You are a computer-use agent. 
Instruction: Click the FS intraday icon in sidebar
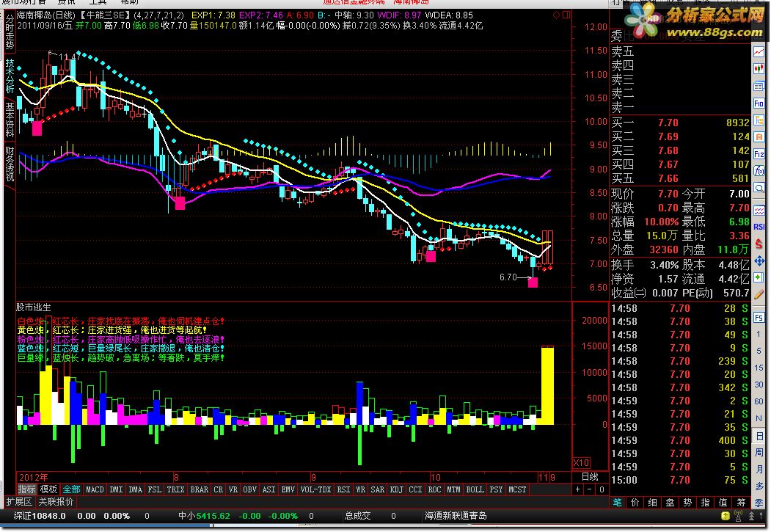click(x=759, y=317)
